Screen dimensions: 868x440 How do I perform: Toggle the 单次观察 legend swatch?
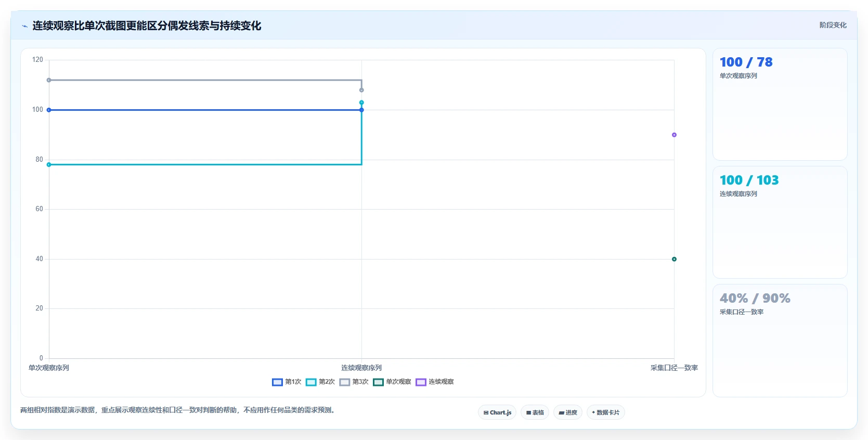pos(379,382)
